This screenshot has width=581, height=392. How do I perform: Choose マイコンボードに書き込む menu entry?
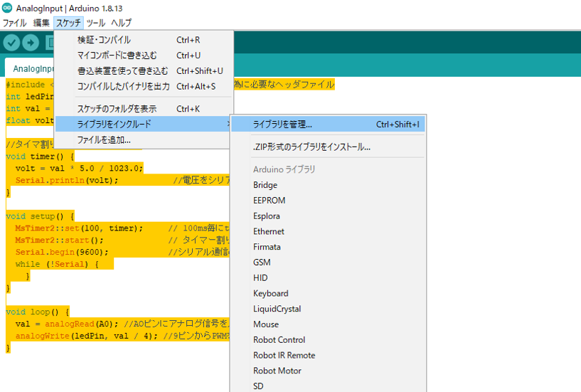tap(144, 55)
